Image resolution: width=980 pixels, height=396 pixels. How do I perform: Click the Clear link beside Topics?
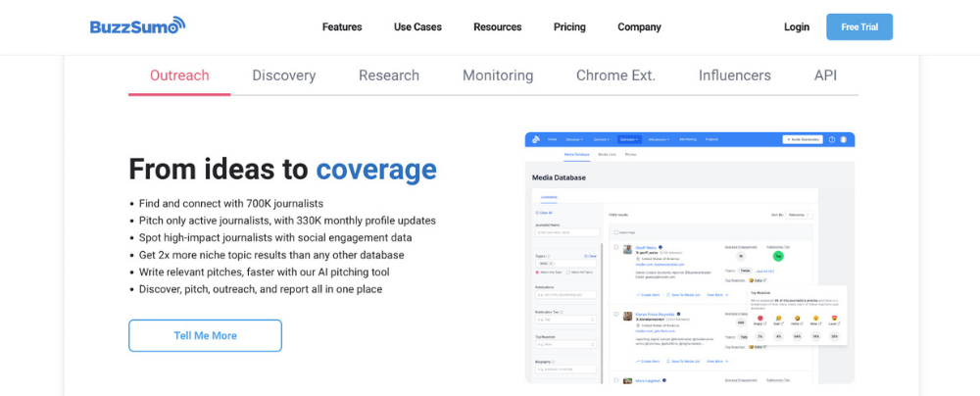pyautogui.click(x=590, y=256)
